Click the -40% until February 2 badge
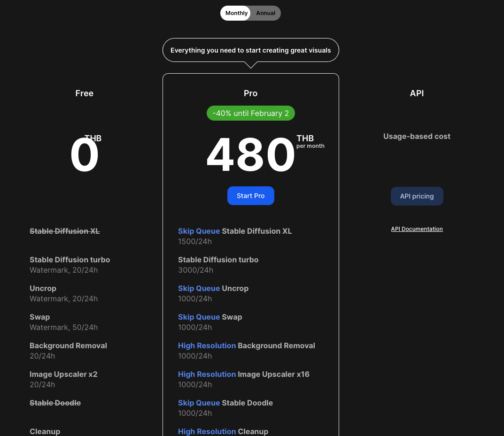 [x=250, y=114]
